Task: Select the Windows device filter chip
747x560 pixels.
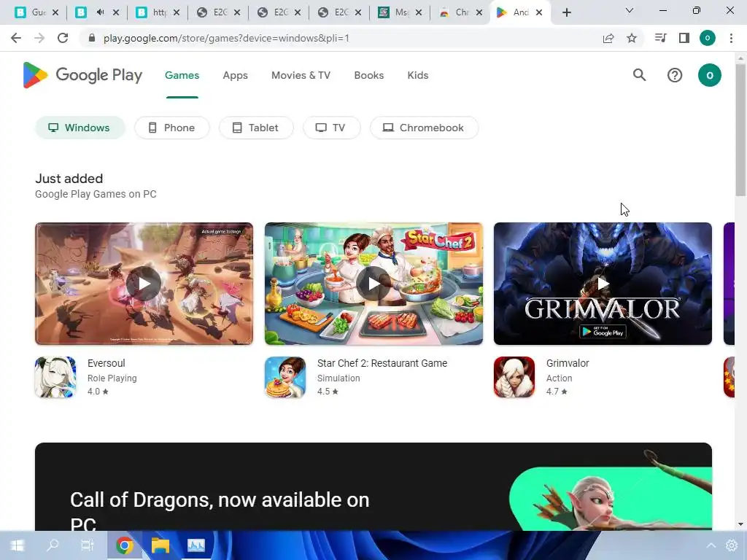Action: coord(80,128)
